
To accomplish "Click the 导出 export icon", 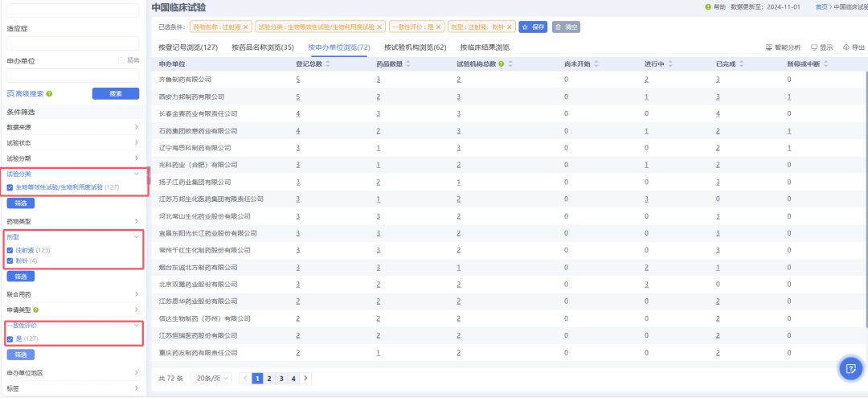I will [x=846, y=47].
